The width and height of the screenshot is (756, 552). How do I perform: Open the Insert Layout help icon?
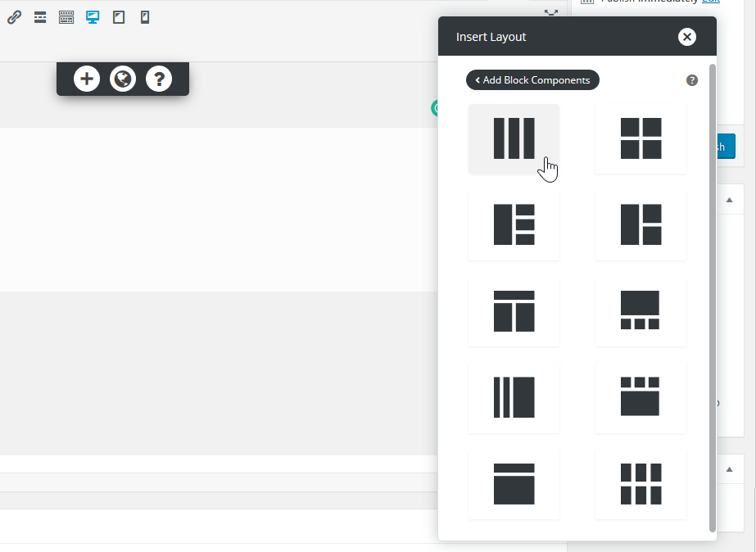click(x=692, y=80)
